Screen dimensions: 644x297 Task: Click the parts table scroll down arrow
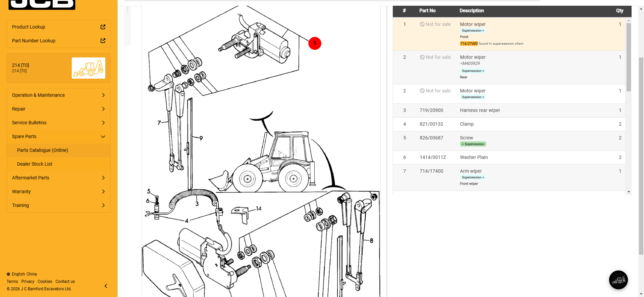click(629, 192)
